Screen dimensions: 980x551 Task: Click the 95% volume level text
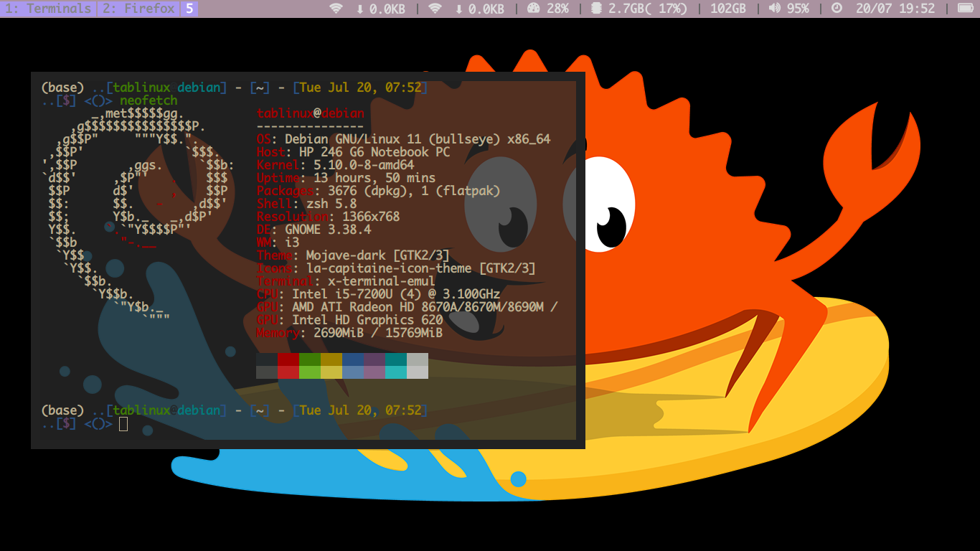tap(797, 9)
